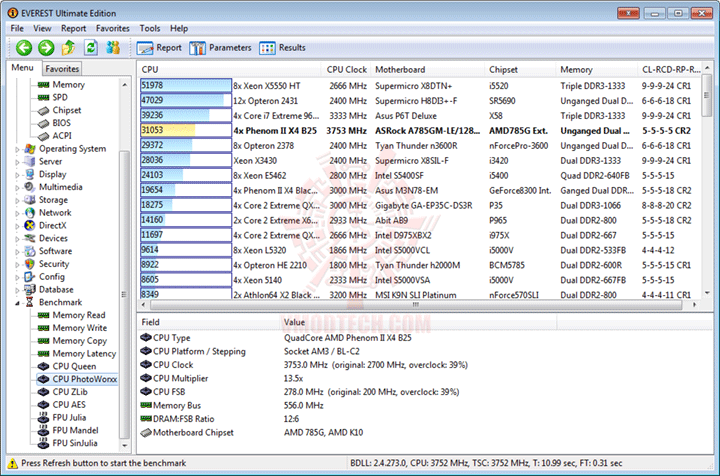Expand the Software tree node
The height and width of the screenshot is (476, 720).
coord(17,252)
